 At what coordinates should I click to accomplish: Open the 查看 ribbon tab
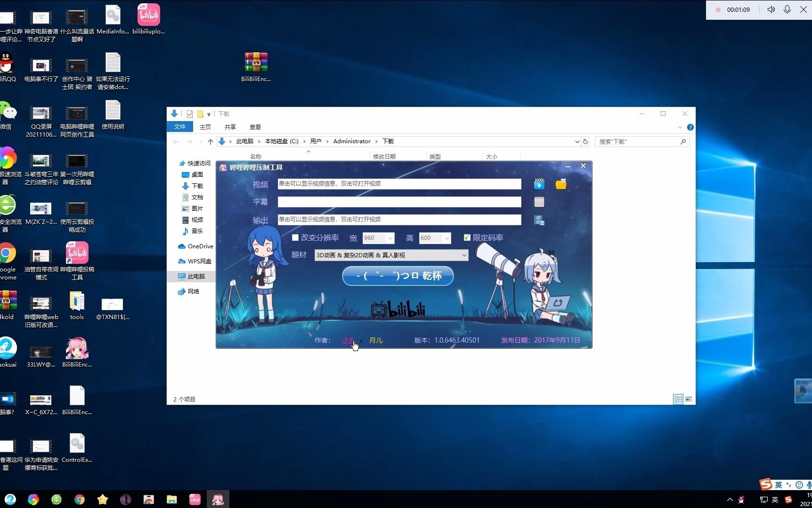[255, 127]
